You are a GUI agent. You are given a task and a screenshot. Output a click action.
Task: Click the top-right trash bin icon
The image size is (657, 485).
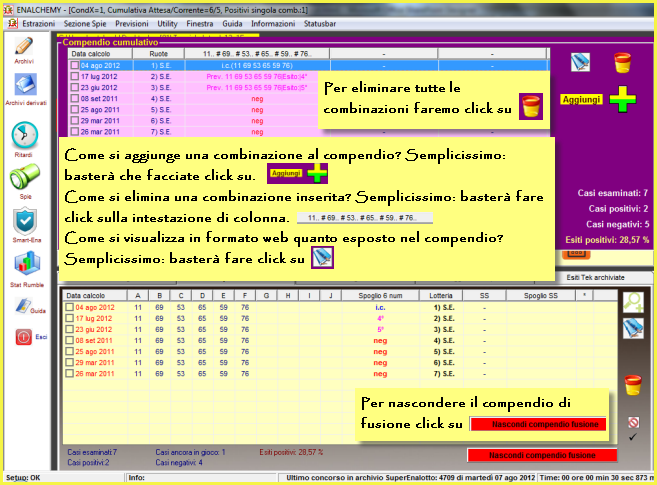tap(622, 64)
